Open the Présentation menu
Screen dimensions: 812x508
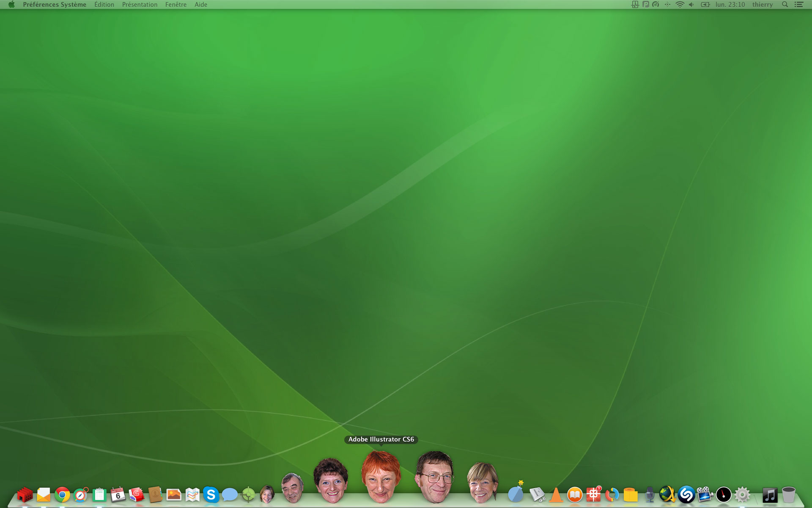click(140, 5)
